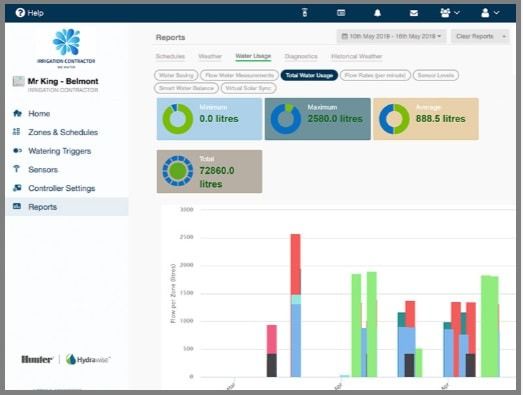Click the Home house icon
Image resolution: width=523 pixels, height=395 pixels.
point(17,113)
